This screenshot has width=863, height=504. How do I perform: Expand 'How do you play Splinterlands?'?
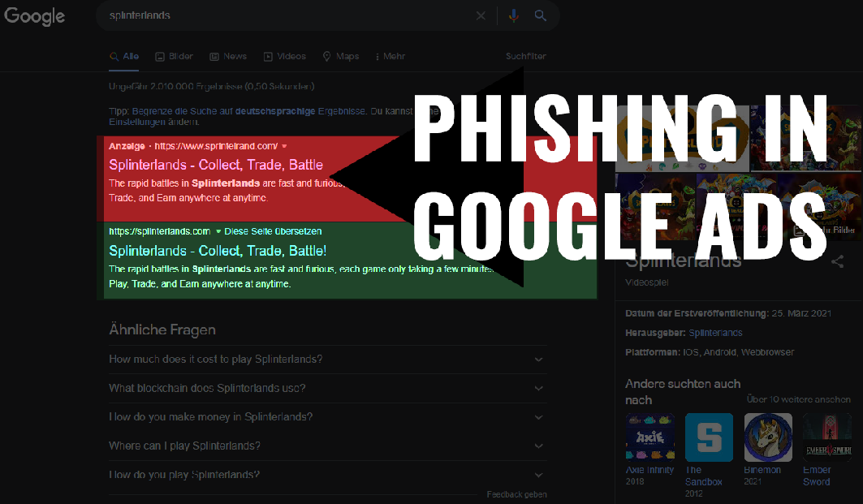[x=328, y=475]
